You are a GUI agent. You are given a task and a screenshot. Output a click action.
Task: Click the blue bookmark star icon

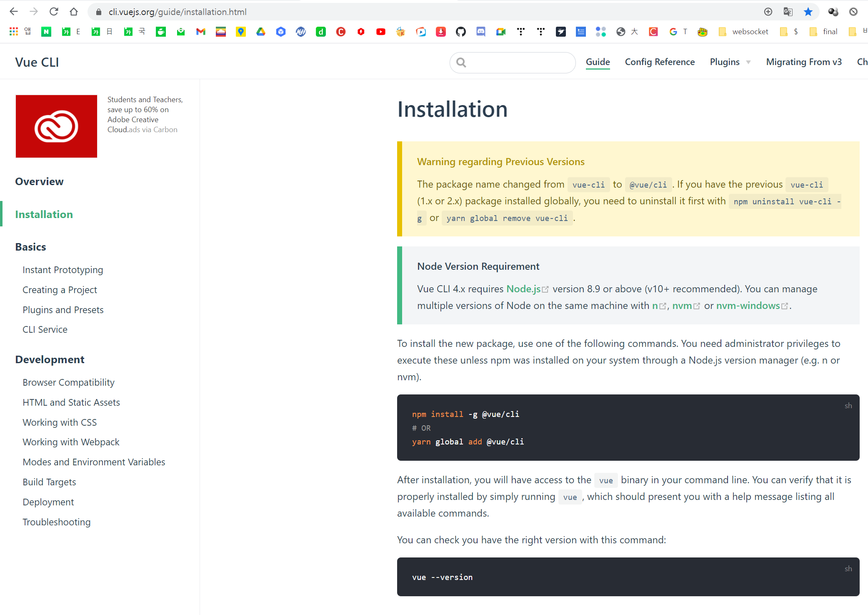point(808,12)
